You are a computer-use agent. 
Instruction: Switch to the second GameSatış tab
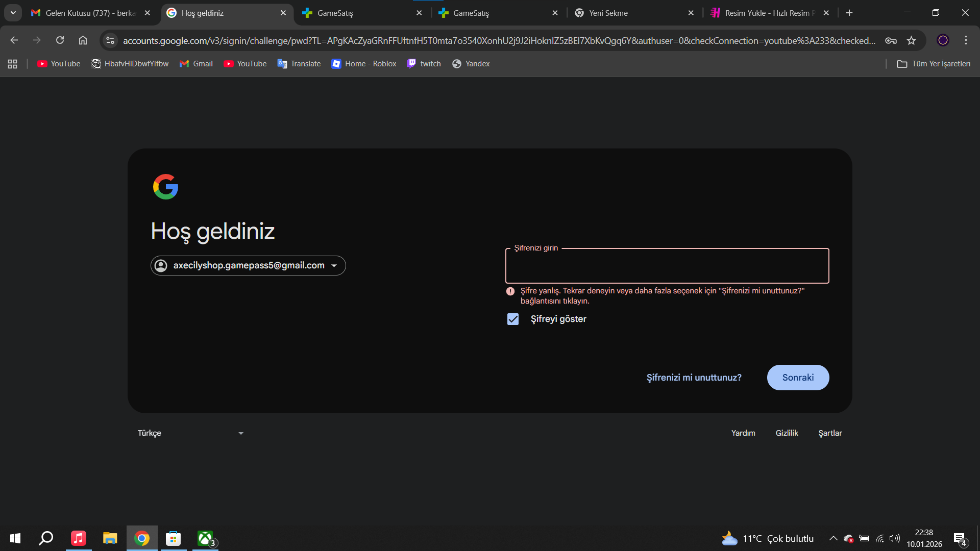pyautogui.click(x=497, y=13)
